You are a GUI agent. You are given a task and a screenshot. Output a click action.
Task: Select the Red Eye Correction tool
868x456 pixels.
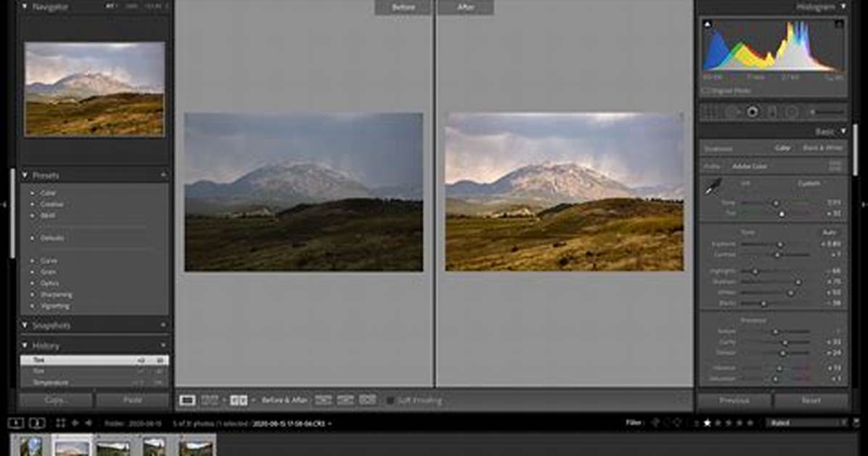753,113
